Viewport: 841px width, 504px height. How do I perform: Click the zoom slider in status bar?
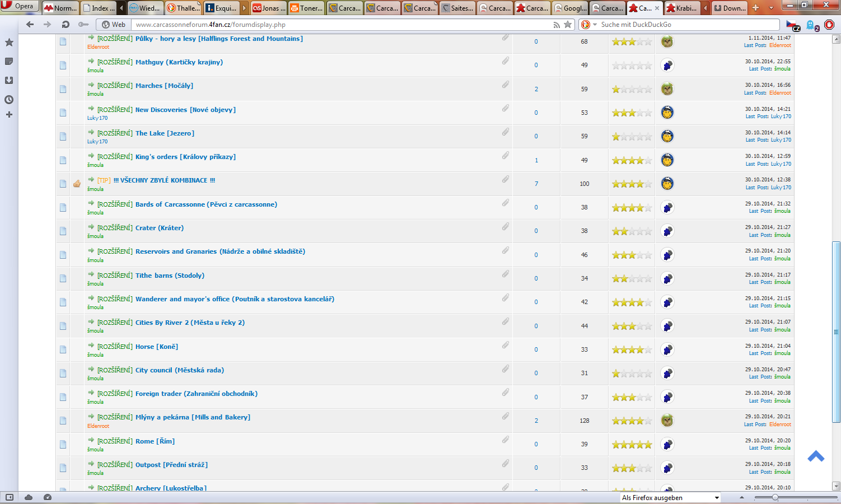775,497
